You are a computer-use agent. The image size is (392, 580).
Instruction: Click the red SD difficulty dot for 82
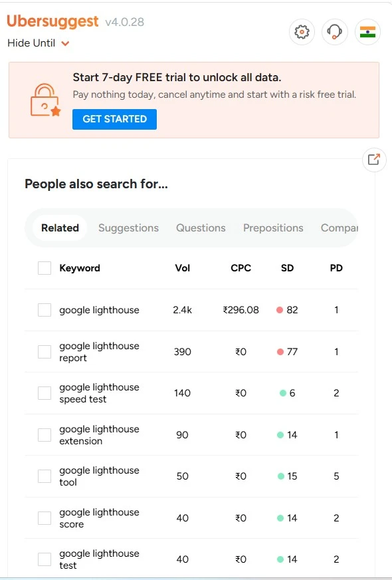point(281,309)
